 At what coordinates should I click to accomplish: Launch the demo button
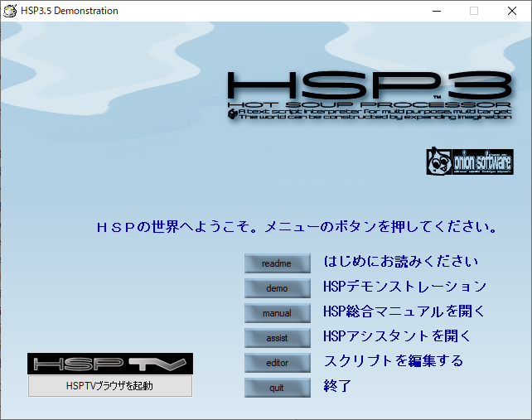278,288
